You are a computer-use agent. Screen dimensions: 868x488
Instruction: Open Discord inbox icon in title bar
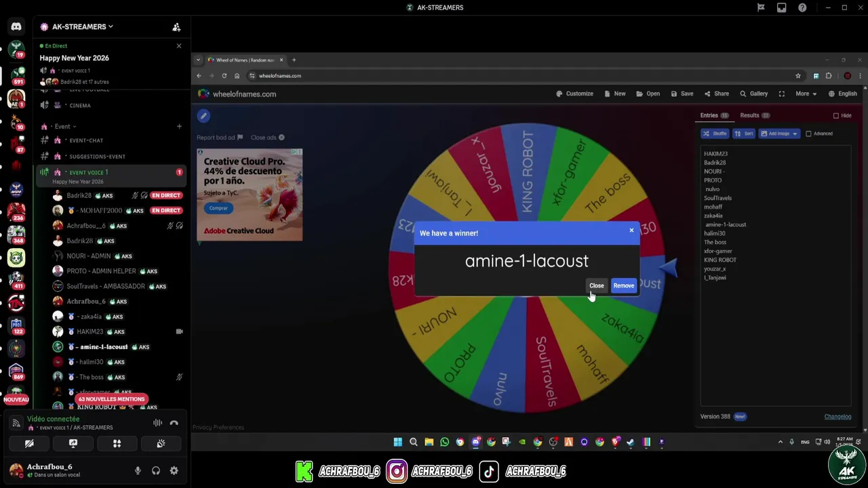782,7
